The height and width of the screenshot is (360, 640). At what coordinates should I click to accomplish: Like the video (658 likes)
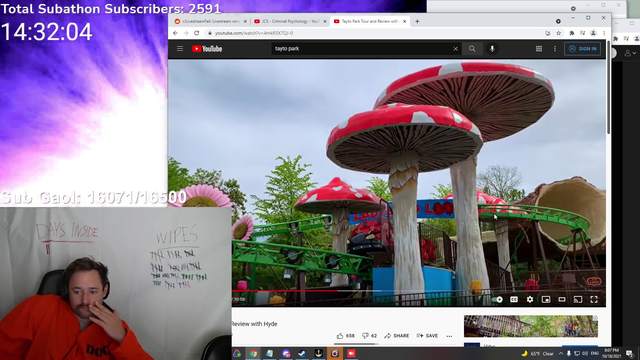[345, 336]
